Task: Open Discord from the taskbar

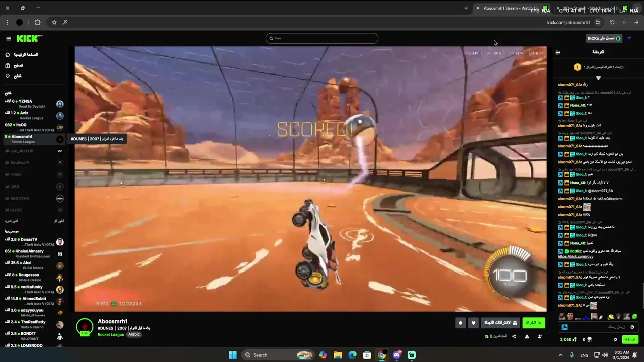Action: [x=397, y=355]
